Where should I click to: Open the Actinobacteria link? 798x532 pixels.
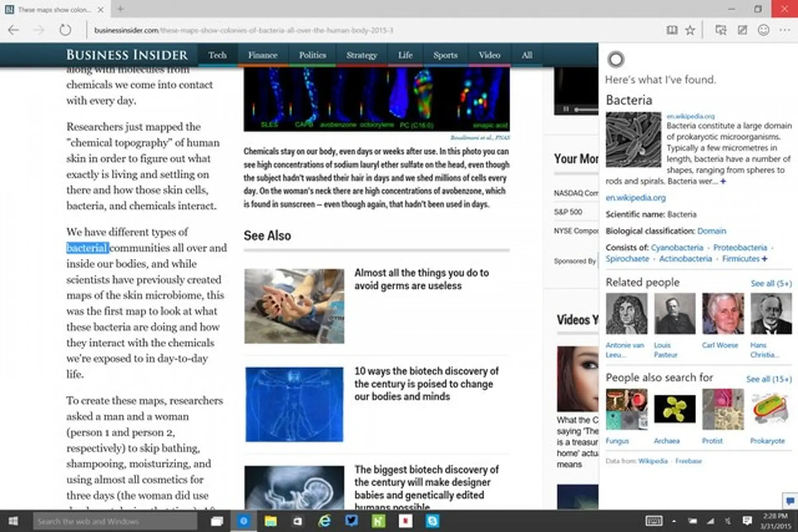click(x=685, y=259)
